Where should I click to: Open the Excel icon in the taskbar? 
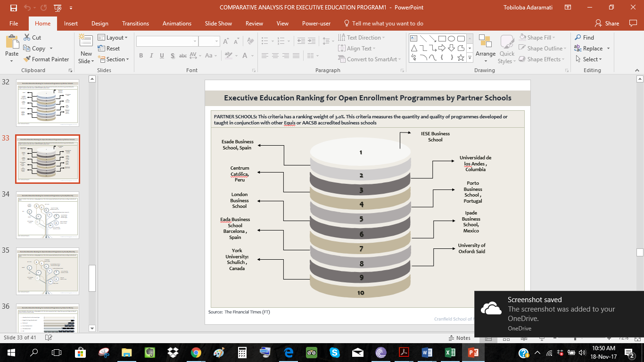(x=450, y=352)
